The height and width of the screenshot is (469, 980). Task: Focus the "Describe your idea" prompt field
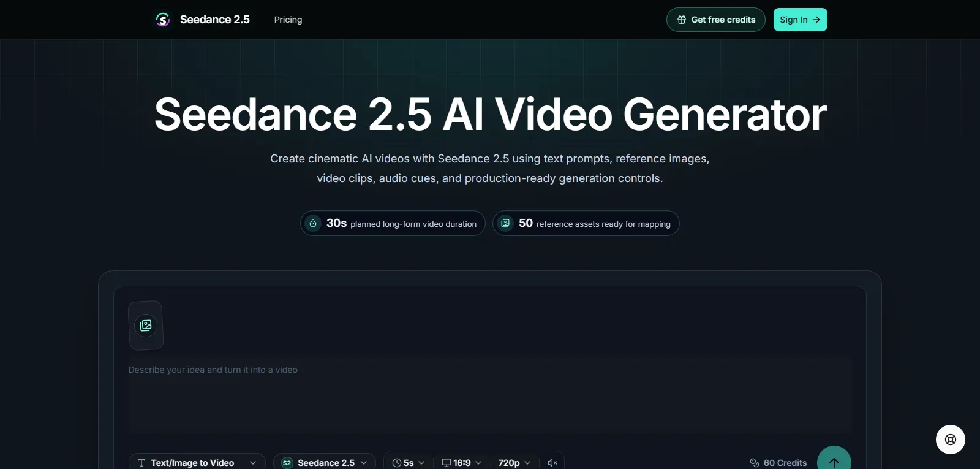490,395
